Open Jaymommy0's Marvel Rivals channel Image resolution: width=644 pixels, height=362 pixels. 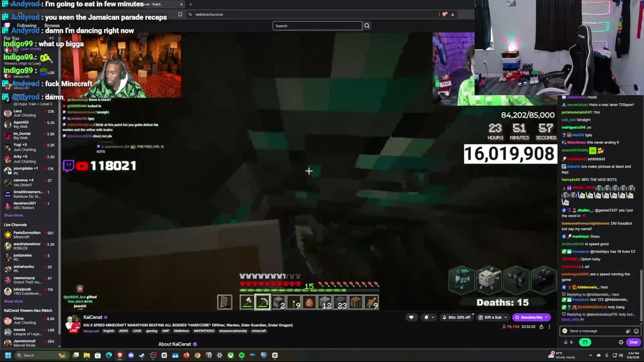click(x=30, y=343)
